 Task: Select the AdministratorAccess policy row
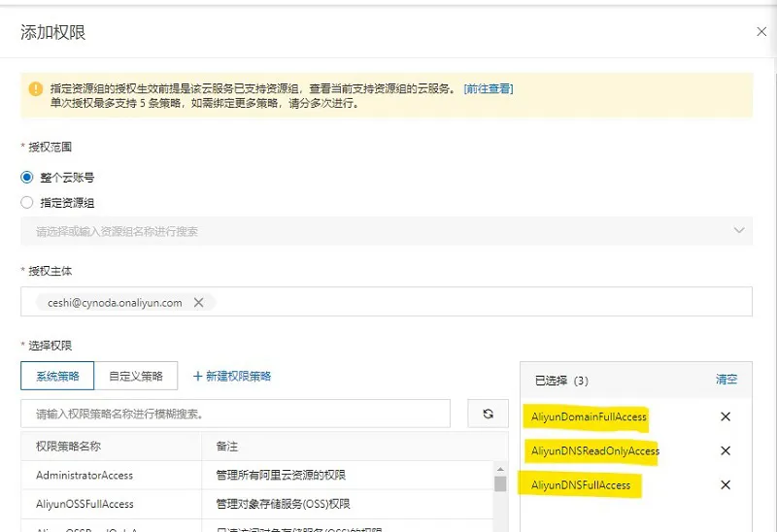point(257,475)
